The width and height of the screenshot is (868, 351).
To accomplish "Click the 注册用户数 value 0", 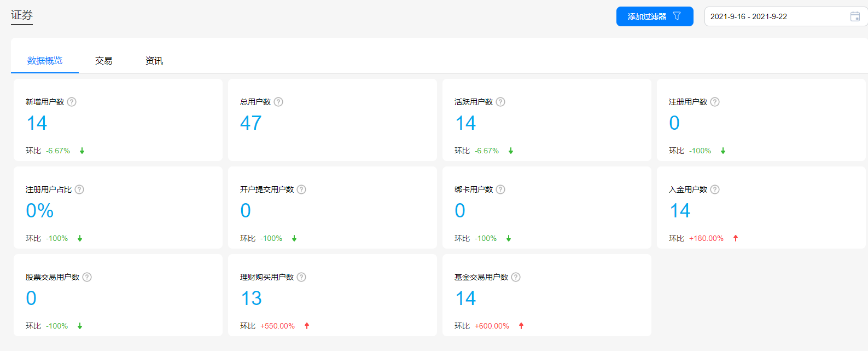I will tap(674, 123).
